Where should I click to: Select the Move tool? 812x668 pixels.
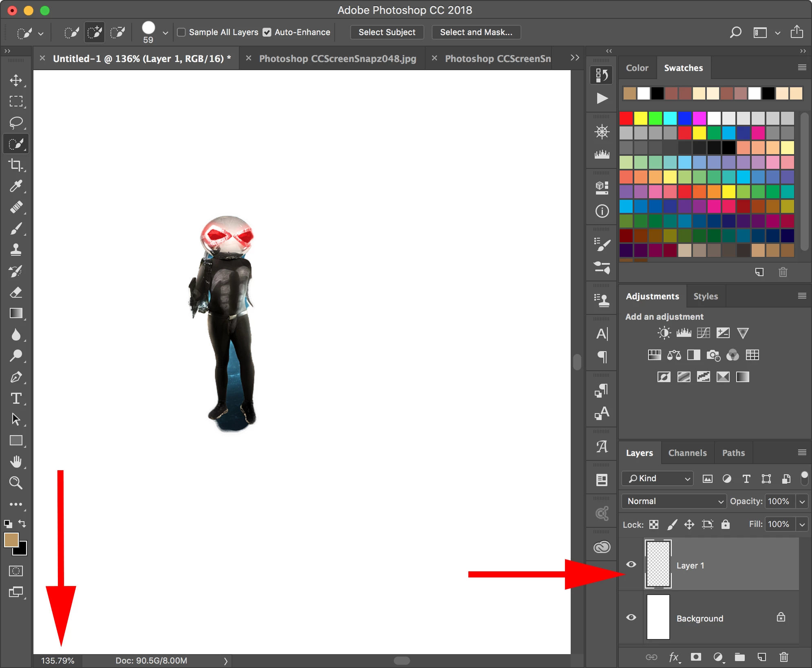pos(16,80)
